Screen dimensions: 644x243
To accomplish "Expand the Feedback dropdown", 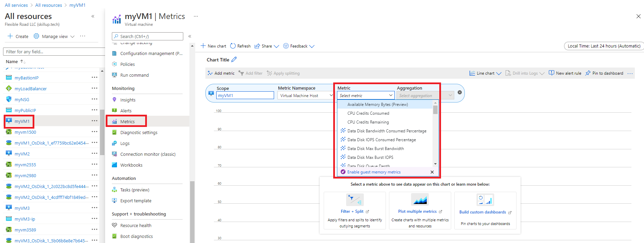I will pos(312,46).
